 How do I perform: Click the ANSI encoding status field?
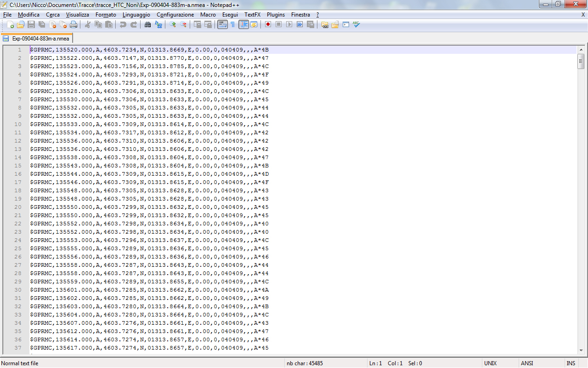pos(527,363)
